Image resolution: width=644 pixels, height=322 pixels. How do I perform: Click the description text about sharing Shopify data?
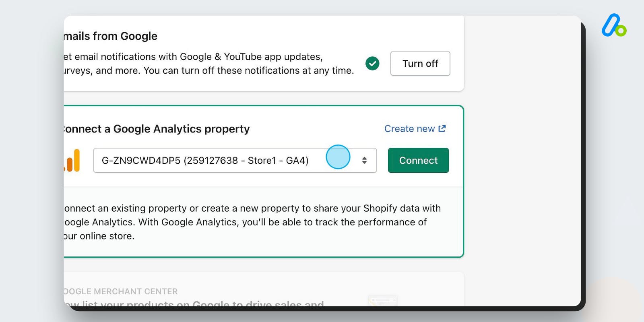coord(252,222)
